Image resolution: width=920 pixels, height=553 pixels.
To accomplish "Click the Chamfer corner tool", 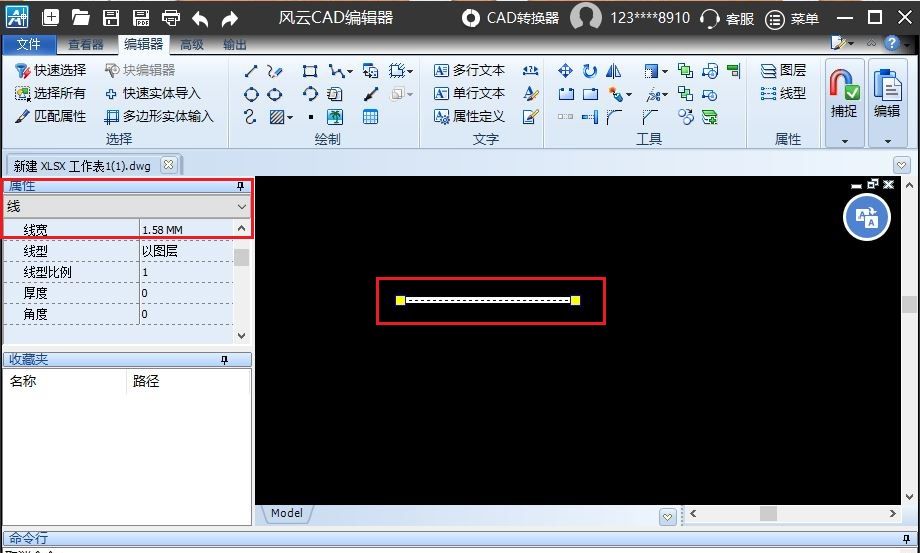I will [650, 117].
